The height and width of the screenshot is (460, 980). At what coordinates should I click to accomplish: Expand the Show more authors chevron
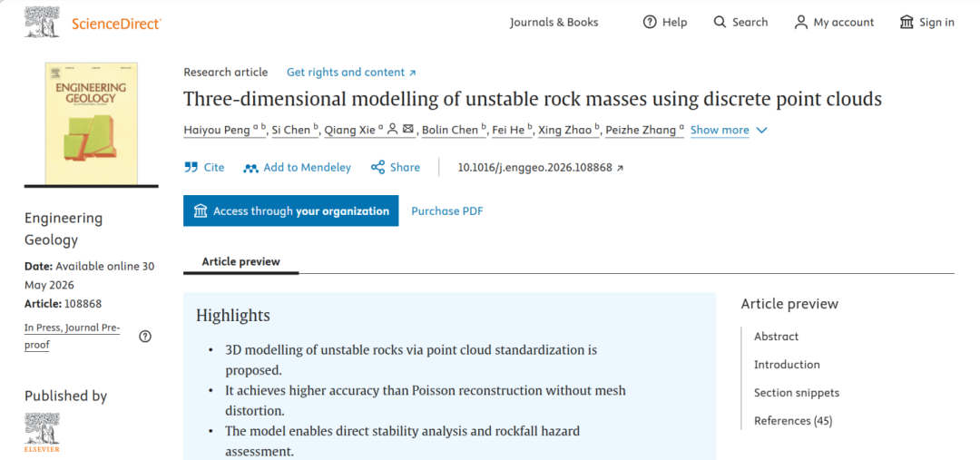click(761, 130)
